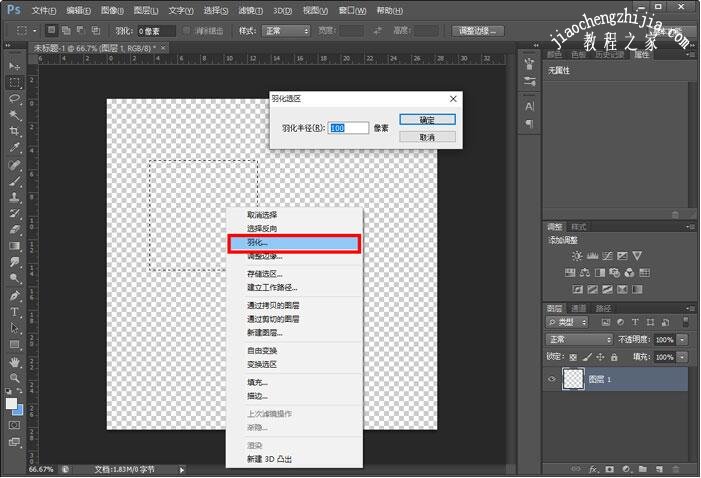Toggle the 消除锯齿 anti-alias checkbox
This screenshot has width=701, height=478.
pos(184,31)
